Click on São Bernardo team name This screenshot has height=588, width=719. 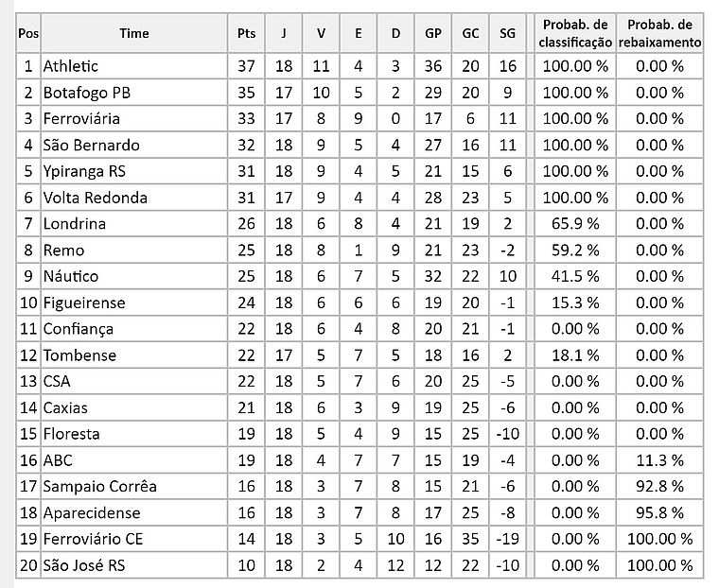(x=91, y=146)
